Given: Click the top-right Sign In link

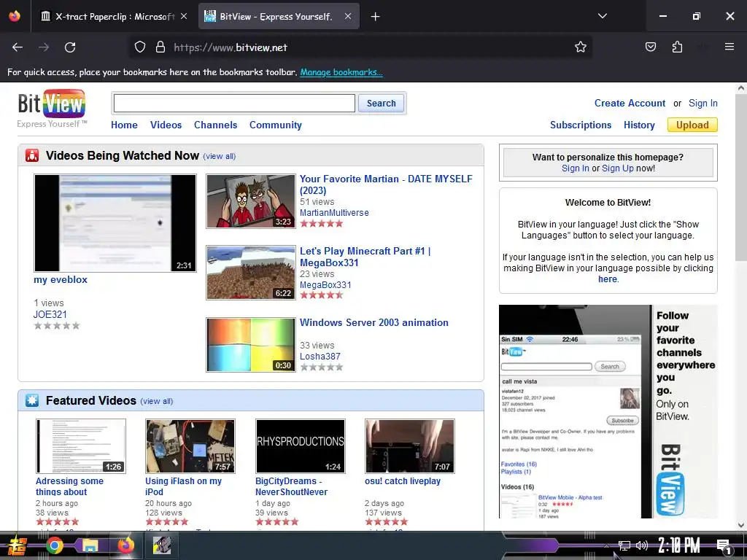Looking at the screenshot, I should [x=703, y=104].
